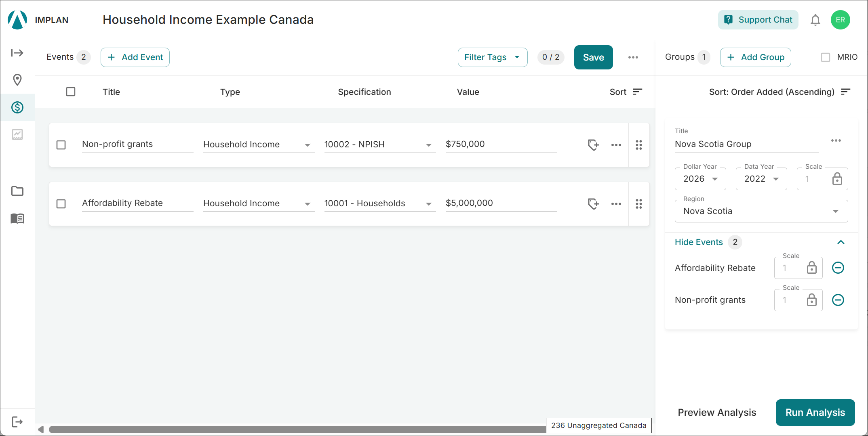
Task: Add tag to Non-profit grants event
Action: pos(593,145)
